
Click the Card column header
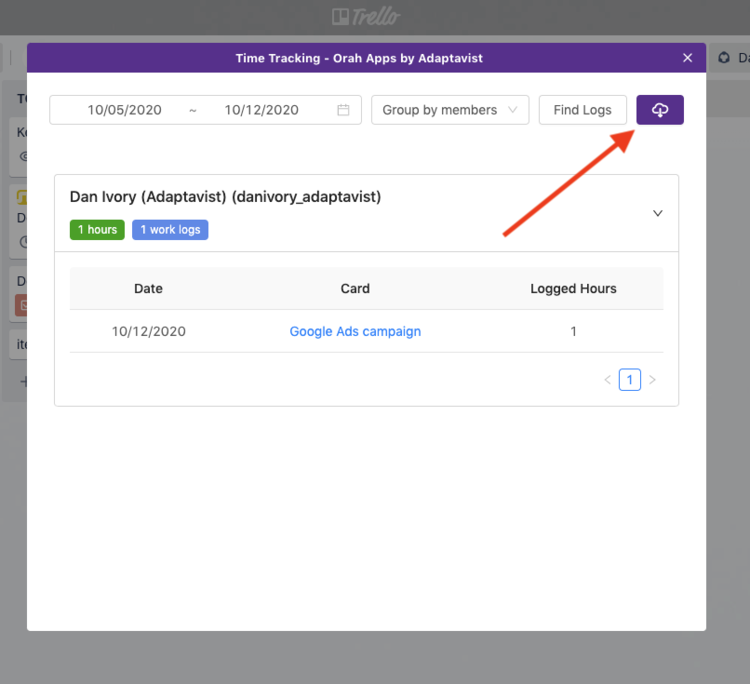pos(355,288)
